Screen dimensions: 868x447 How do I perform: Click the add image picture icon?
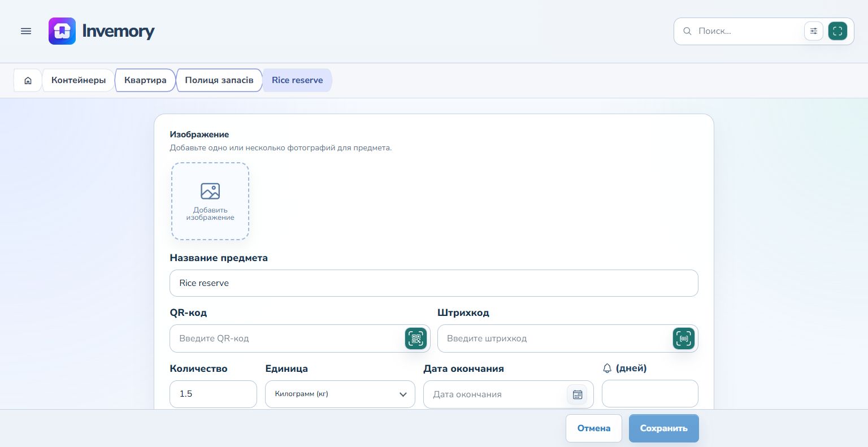tap(210, 191)
